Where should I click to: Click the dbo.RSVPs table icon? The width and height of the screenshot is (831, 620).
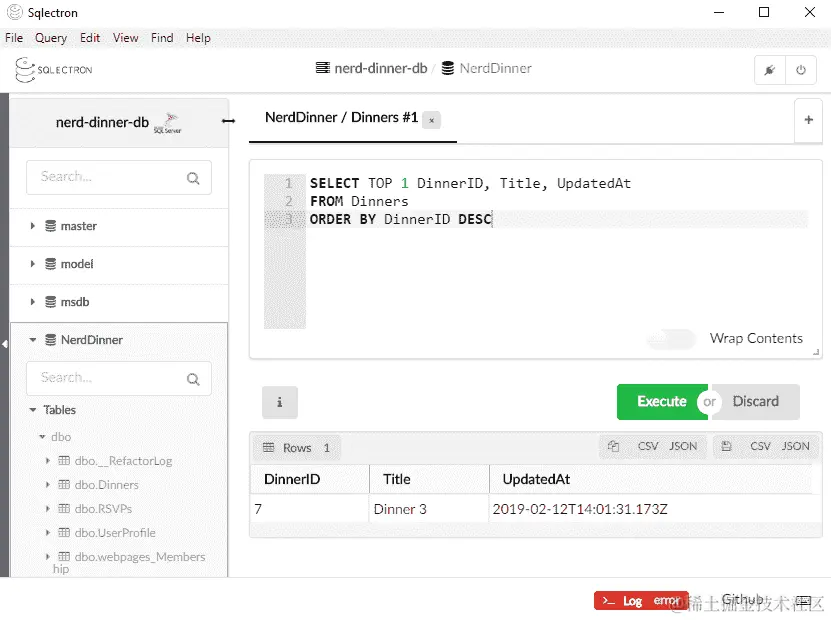pos(64,508)
